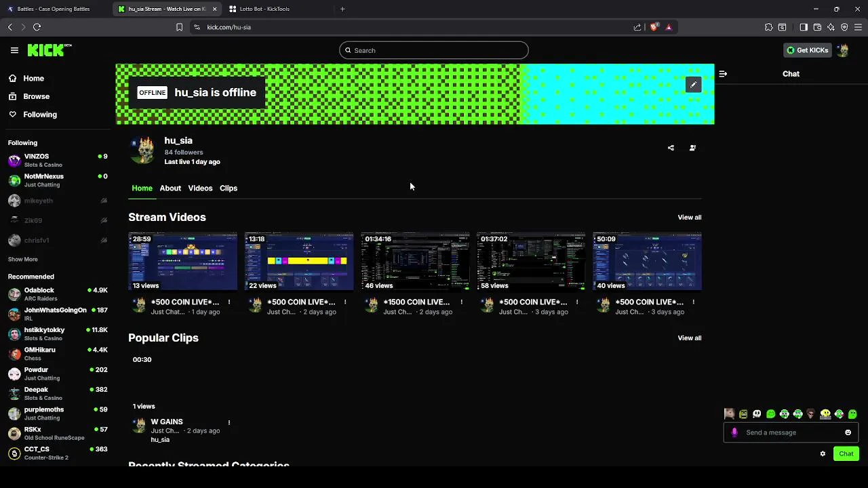Open your profile avatar menu at top right

pyautogui.click(x=843, y=50)
